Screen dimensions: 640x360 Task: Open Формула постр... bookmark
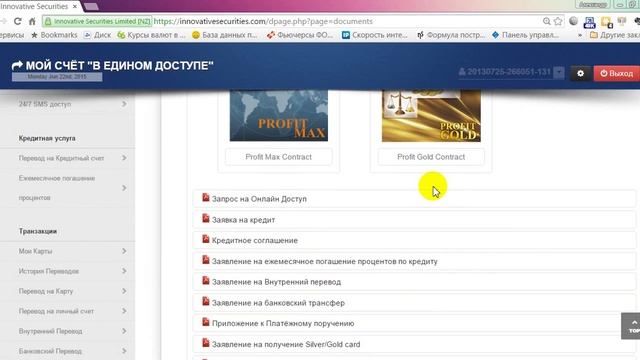tap(451, 35)
